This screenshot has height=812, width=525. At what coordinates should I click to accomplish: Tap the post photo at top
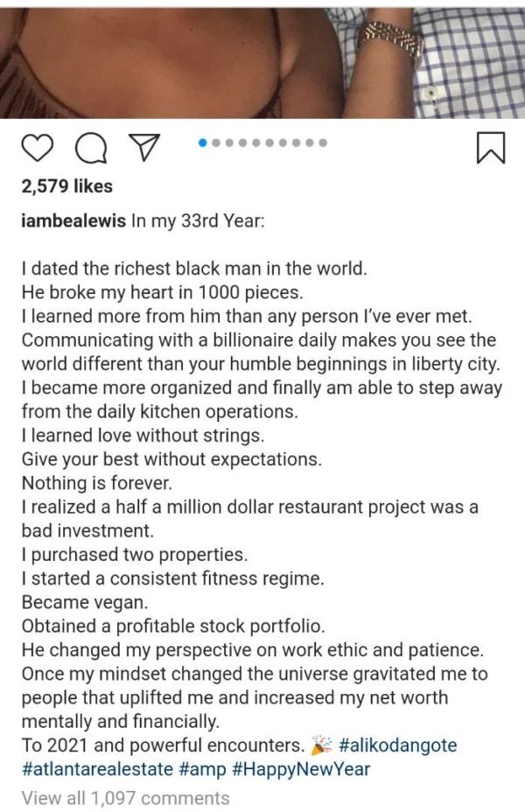[262, 58]
